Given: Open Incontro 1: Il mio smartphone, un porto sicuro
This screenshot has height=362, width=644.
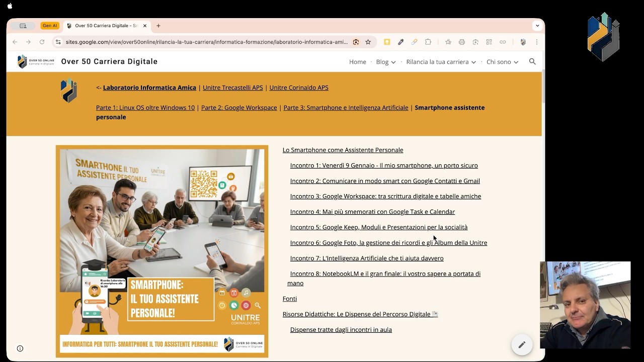Looking at the screenshot, I should pos(384,165).
